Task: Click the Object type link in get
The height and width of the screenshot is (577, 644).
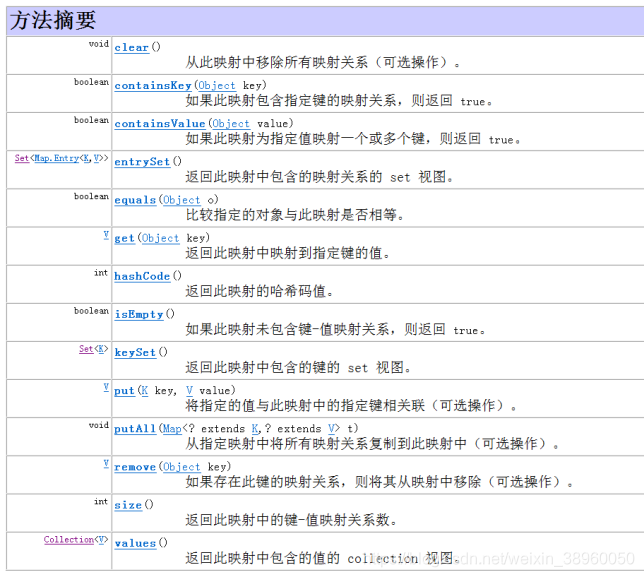Action: [x=161, y=238]
